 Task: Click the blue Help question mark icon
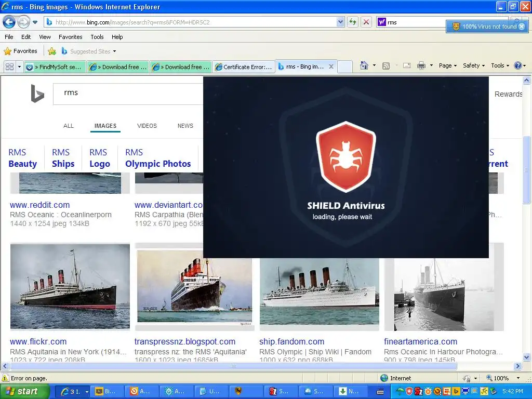click(x=518, y=65)
